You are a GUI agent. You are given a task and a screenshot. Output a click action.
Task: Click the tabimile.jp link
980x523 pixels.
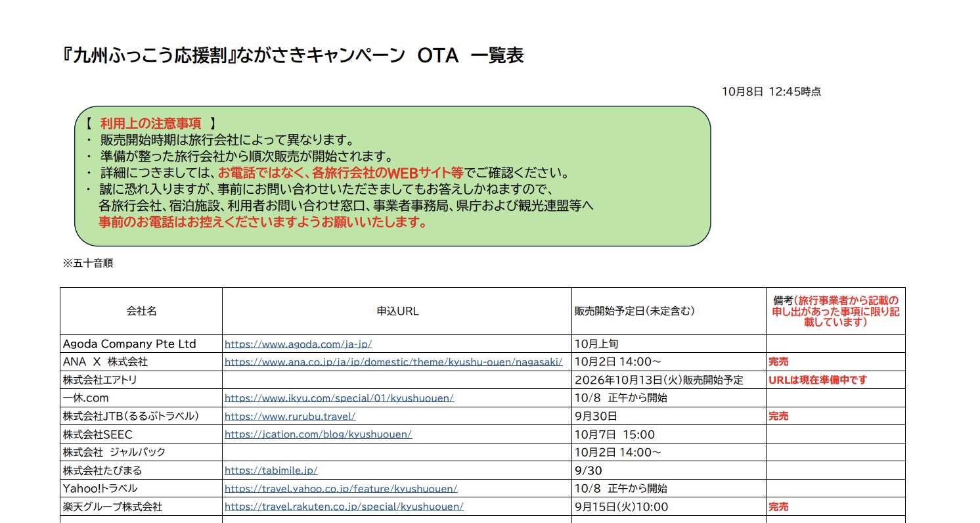pyautogui.click(x=271, y=470)
